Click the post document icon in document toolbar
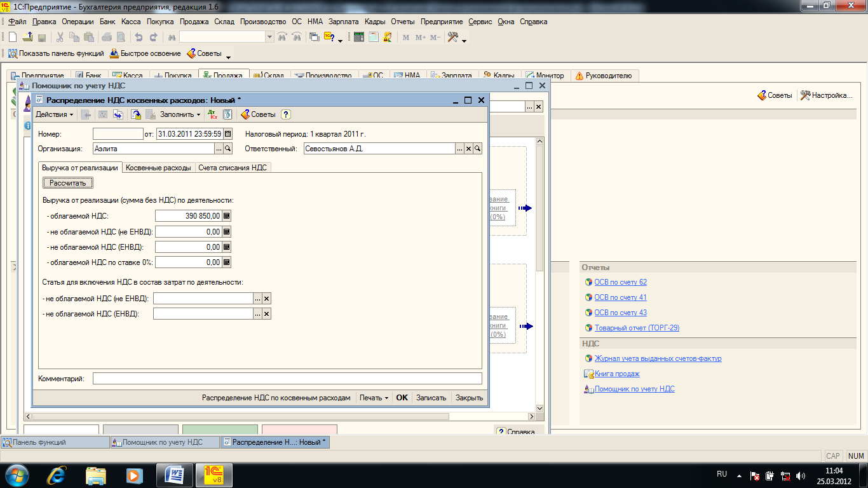Image resolution: width=868 pixels, height=488 pixels. tap(135, 114)
